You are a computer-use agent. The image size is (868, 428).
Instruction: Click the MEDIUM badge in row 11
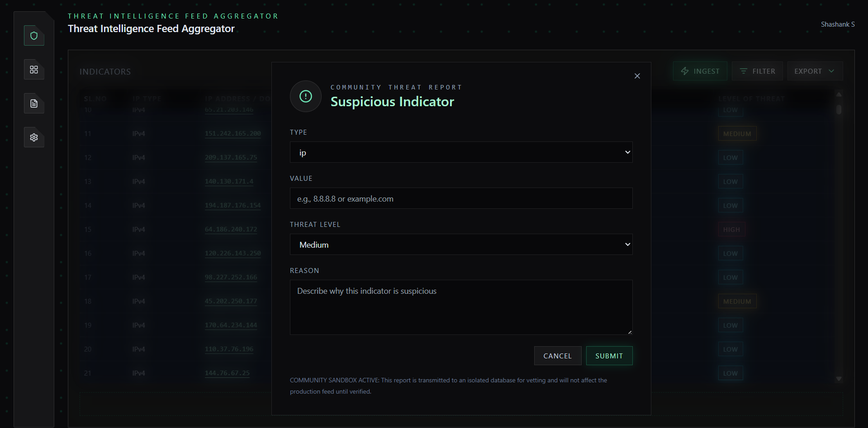737,134
